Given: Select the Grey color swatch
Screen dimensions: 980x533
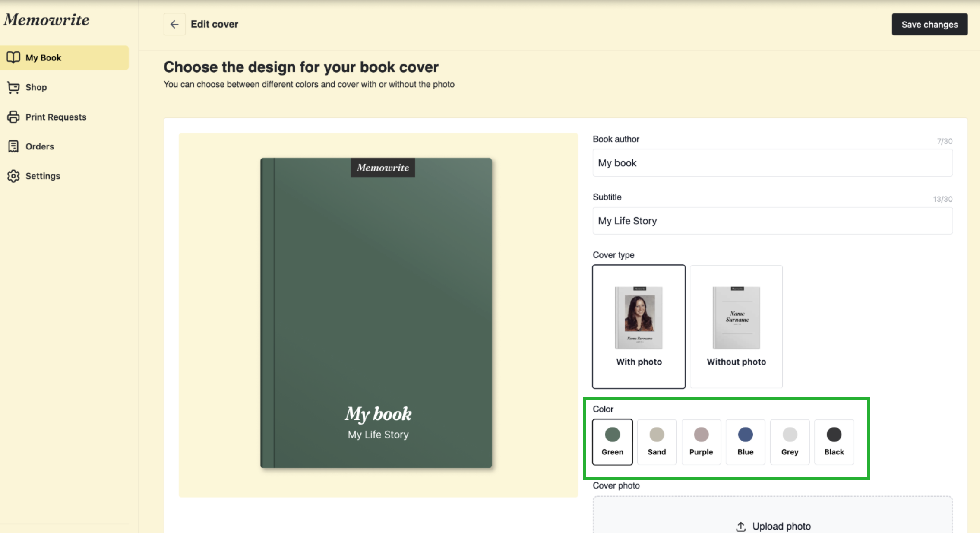Looking at the screenshot, I should [790, 441].
